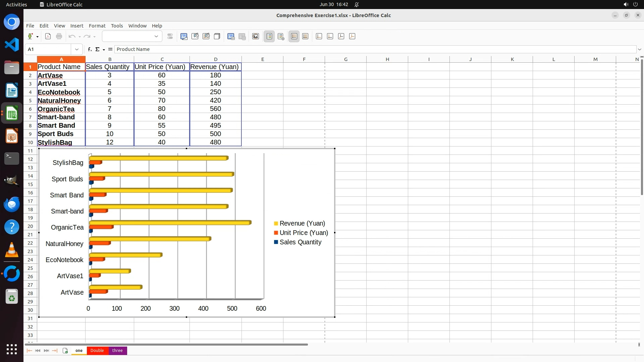Open the Name Box dropdown arrow
Viewport: 644px width, 362px height.
[x=77, y=49]
